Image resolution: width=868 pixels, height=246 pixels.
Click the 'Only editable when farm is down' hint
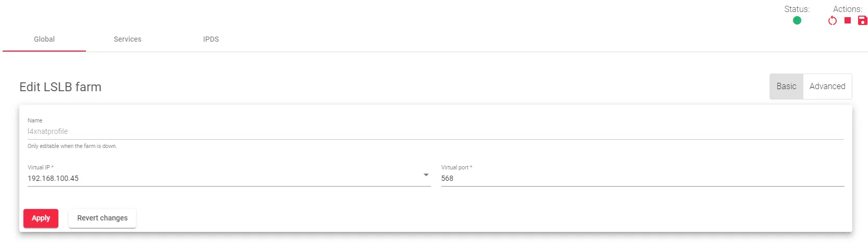pyautogui.click(x=72, y=146)
